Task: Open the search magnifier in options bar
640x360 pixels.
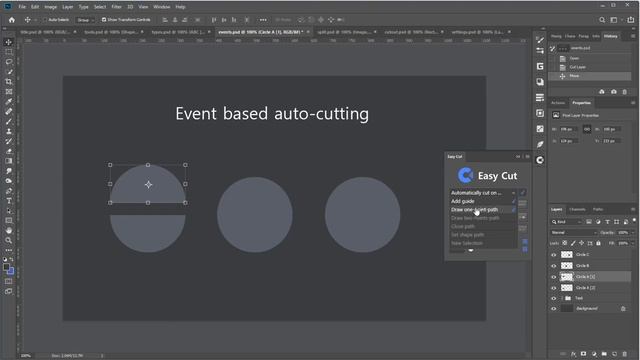Action: point(602,20)
